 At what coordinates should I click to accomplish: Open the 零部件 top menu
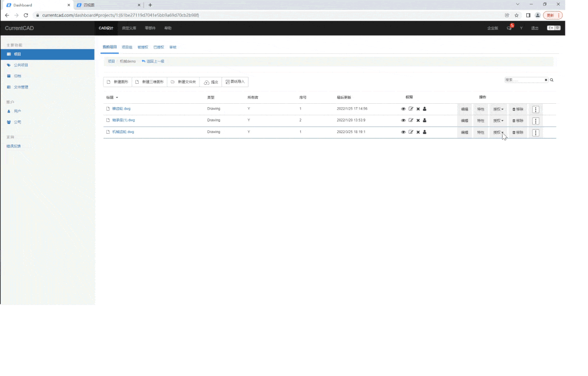(x=150, y=28)
